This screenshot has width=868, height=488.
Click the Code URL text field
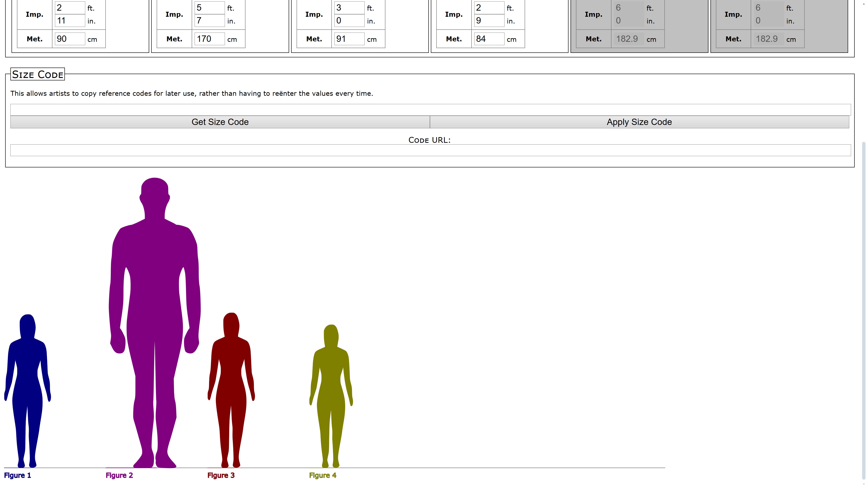[430, 150]
